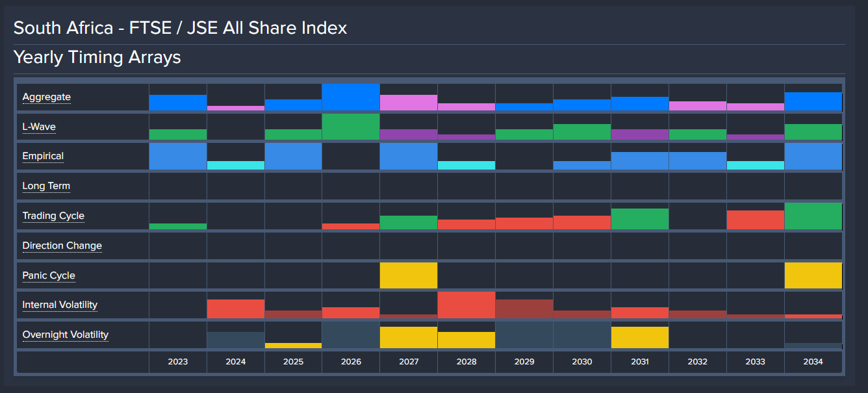Image resolution: width=868 pixels, height=393 pixels.
Task: Select the 2027 year column label
Action: pyautogui.click(x=409, y=362)
